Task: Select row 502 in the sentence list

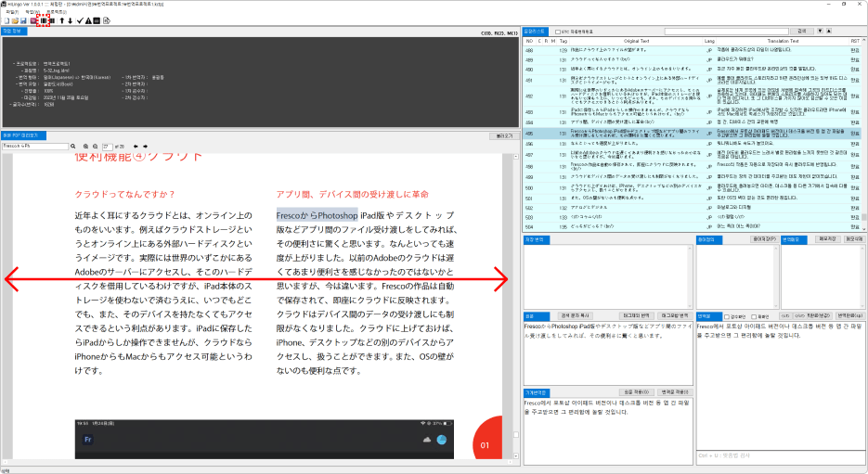Action: tap(692, 208)
